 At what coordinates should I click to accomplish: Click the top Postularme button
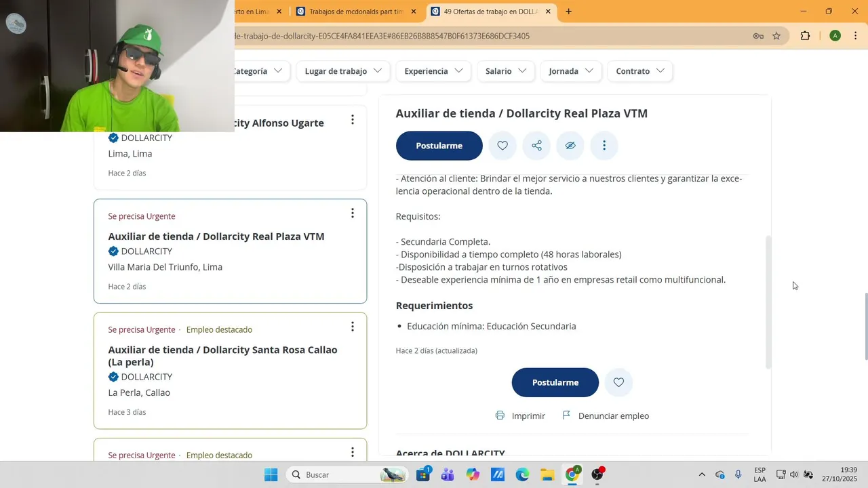439,146
